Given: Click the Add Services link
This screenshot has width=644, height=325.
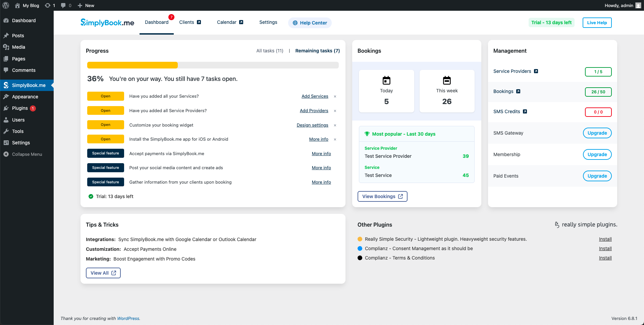Looking at the screenshot, I should [x=315, y=96].
